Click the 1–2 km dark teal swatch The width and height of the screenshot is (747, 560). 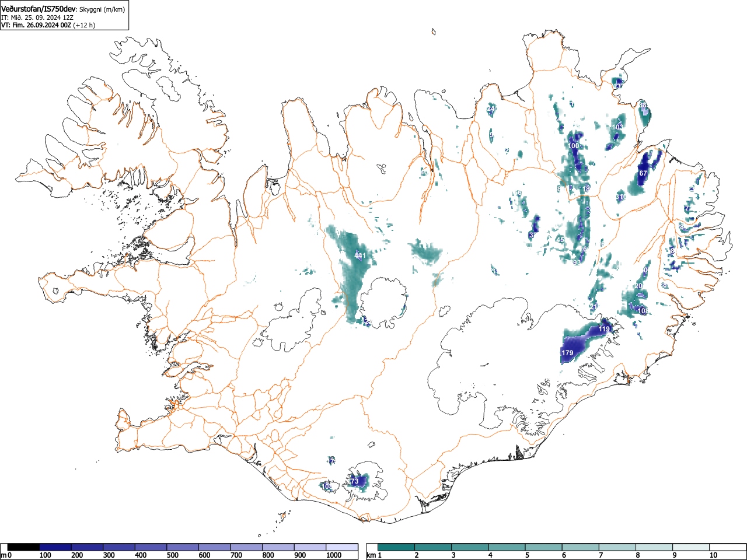(x=397, y=547)
